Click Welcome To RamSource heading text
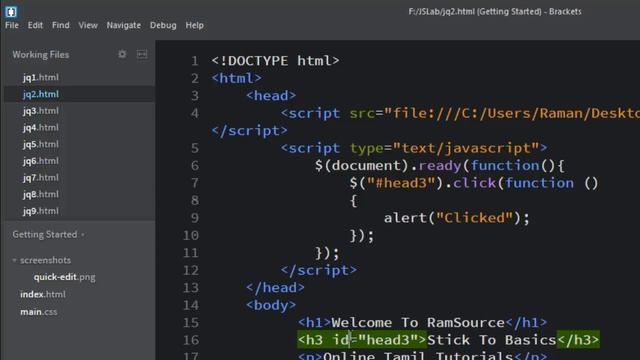Viewport: 640px width, 360px height. coord(418,323)
